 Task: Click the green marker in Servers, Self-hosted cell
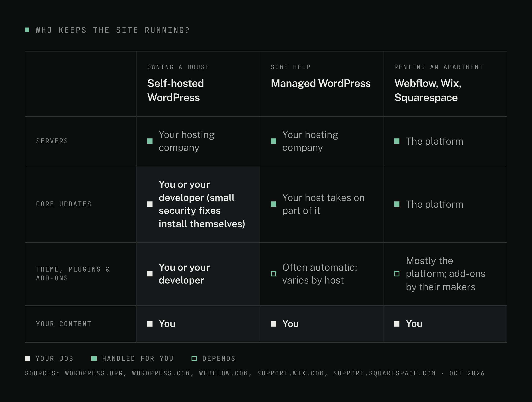150,141
